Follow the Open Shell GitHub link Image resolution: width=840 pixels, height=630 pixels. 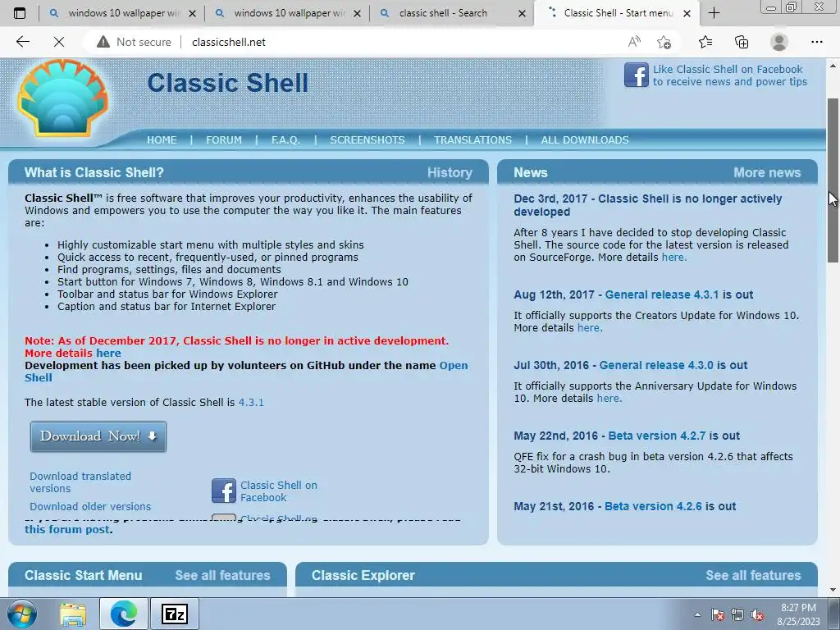[x=454, y=365]
